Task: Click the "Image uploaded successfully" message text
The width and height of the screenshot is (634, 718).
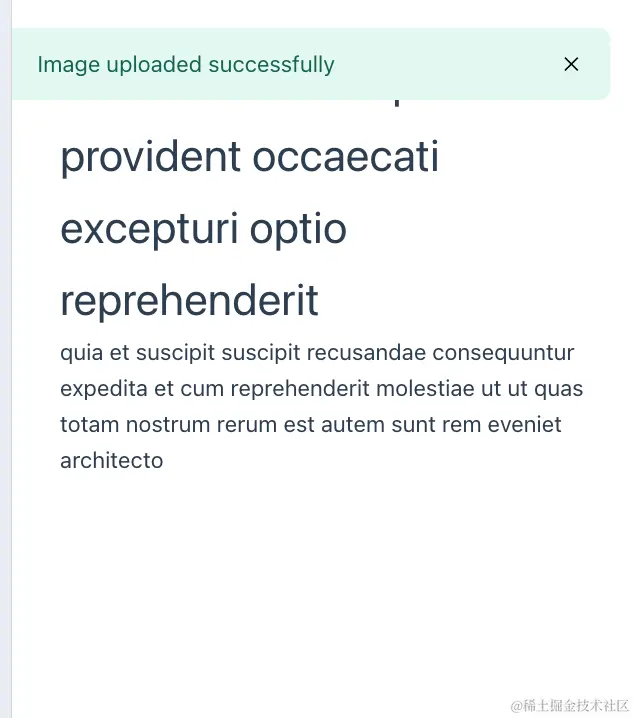Action: (186, 65)
